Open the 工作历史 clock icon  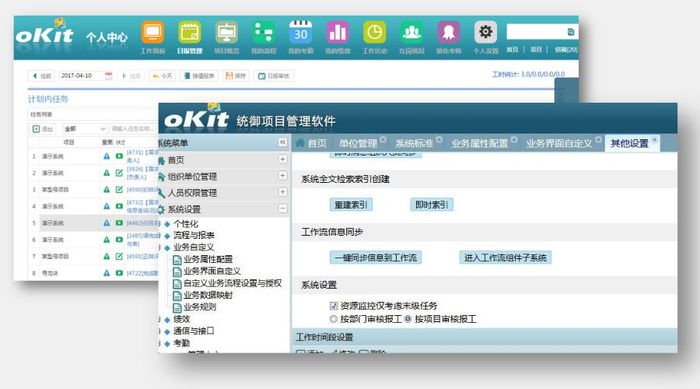(x=375, y=33)
